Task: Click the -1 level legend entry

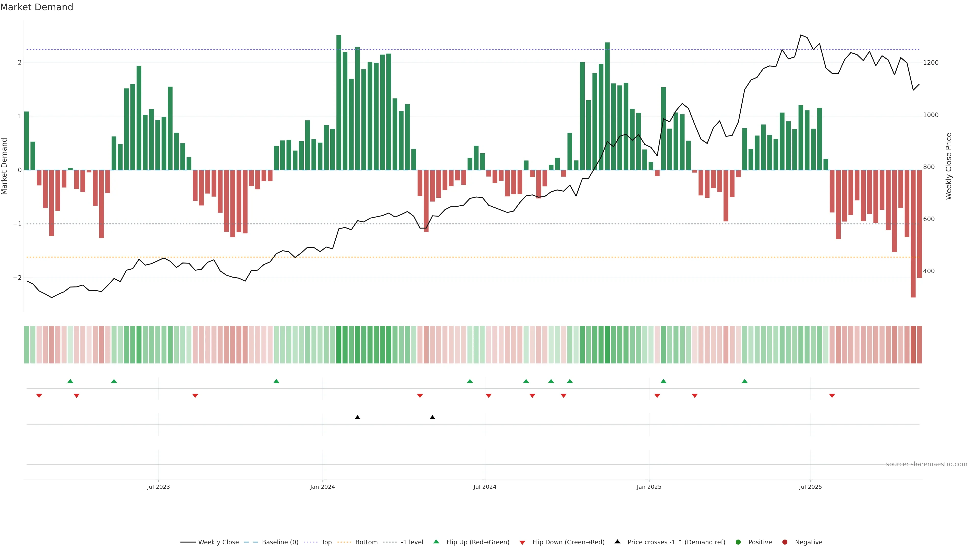Action: click(412, 542)
